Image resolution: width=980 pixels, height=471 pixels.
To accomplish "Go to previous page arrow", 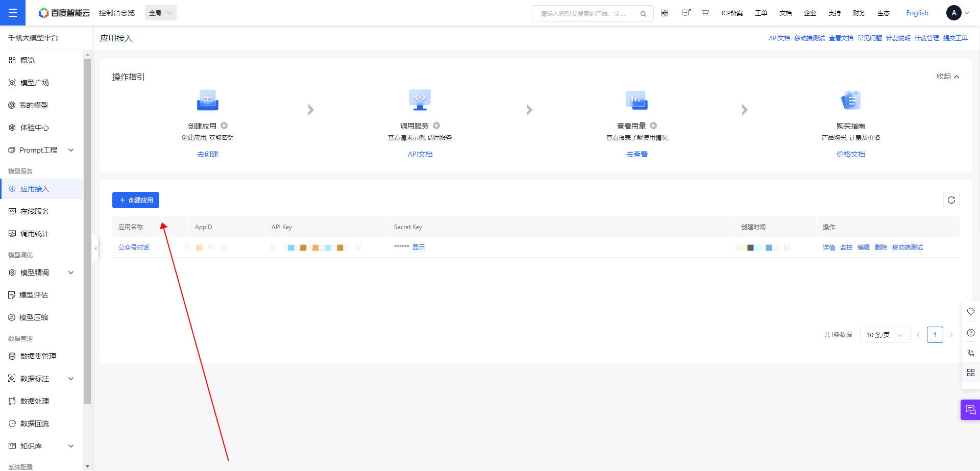I will point(918,335).
